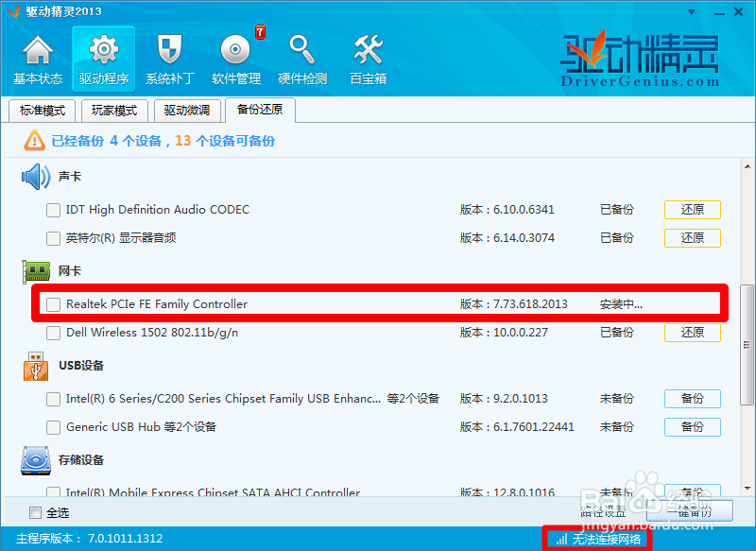This screenshot has height=551, width=756.
Task: Click the 驱动精灵2013 title bar logo
Action: pos(13,10)
